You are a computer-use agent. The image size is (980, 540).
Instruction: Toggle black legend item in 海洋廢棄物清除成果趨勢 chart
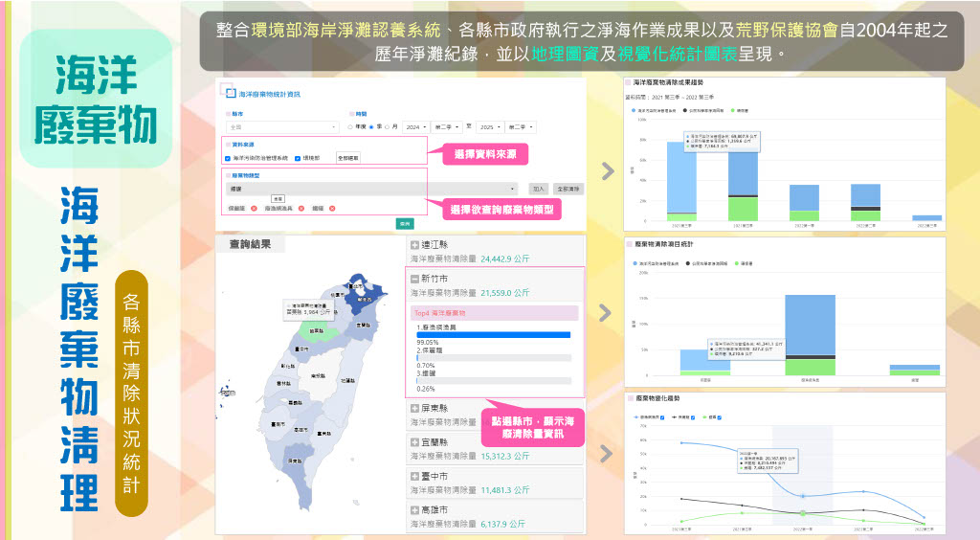pos(703,111)
